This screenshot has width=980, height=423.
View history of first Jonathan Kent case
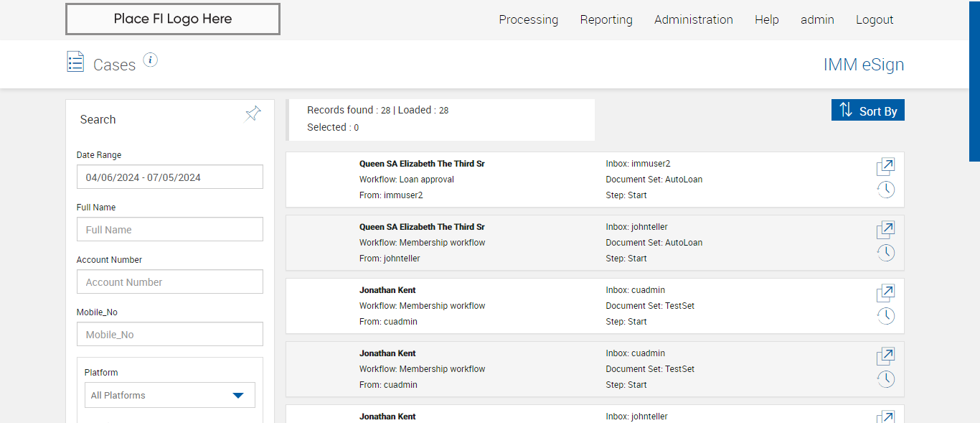[886, 316]
